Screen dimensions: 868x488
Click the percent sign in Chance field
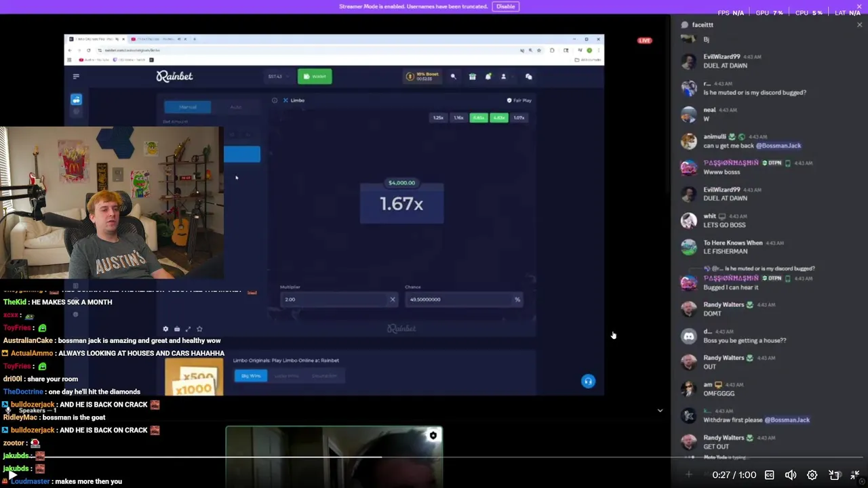517,299
